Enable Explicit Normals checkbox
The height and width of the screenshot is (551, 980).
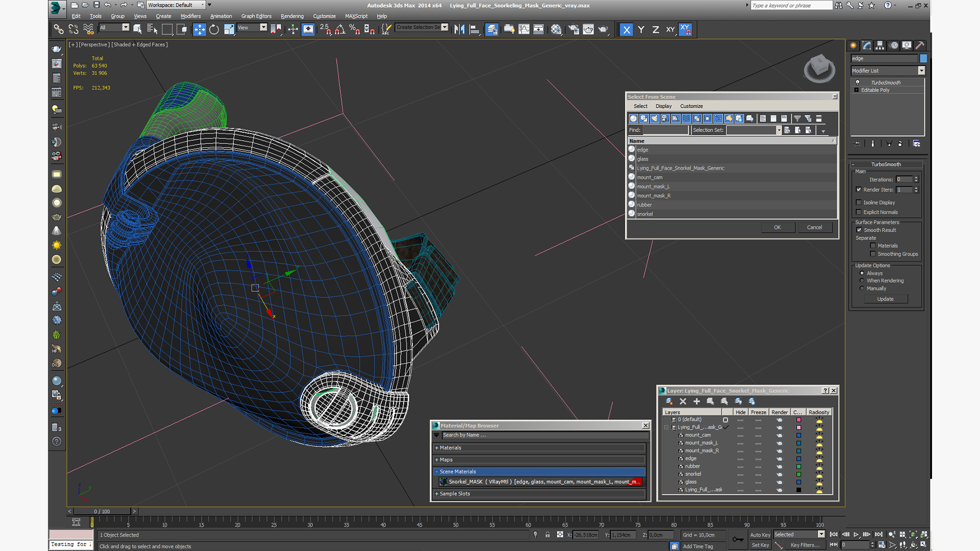pyautogui.click(x=859, y=212)
